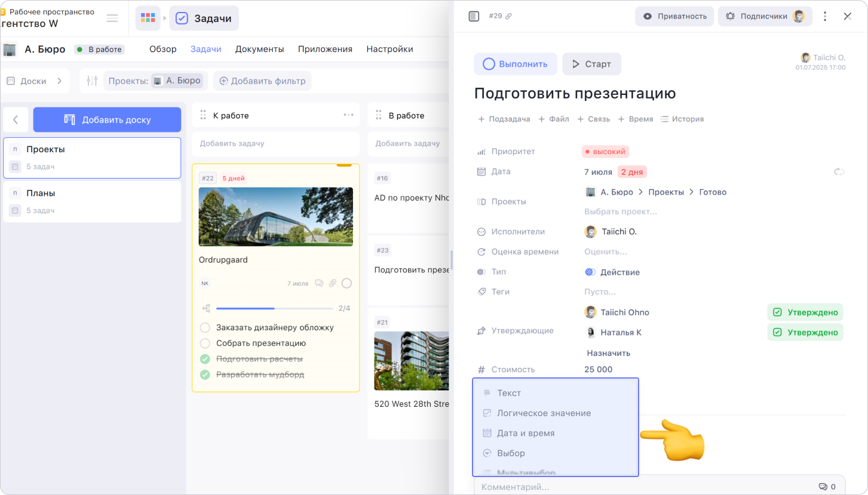Open the В работе project status dropdown
The width and height of the screenshot is (868, 495).
(99, 50)
